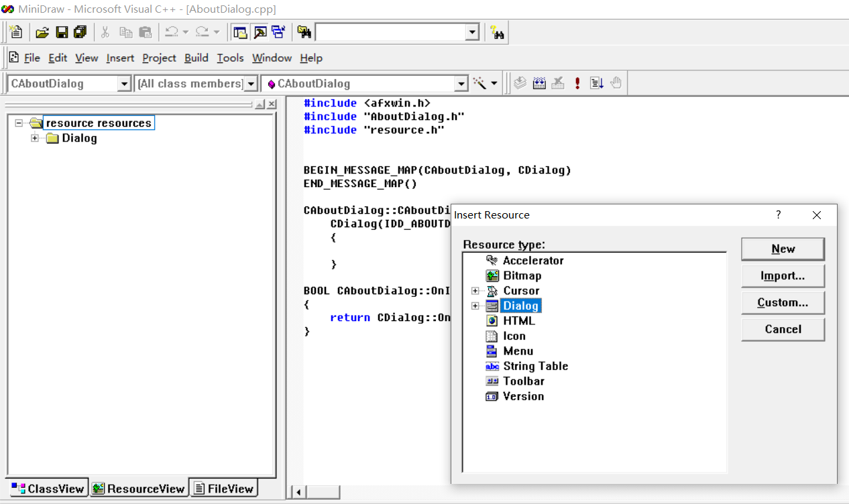Save the file using the floppy icon

click(x=62, y=32)
